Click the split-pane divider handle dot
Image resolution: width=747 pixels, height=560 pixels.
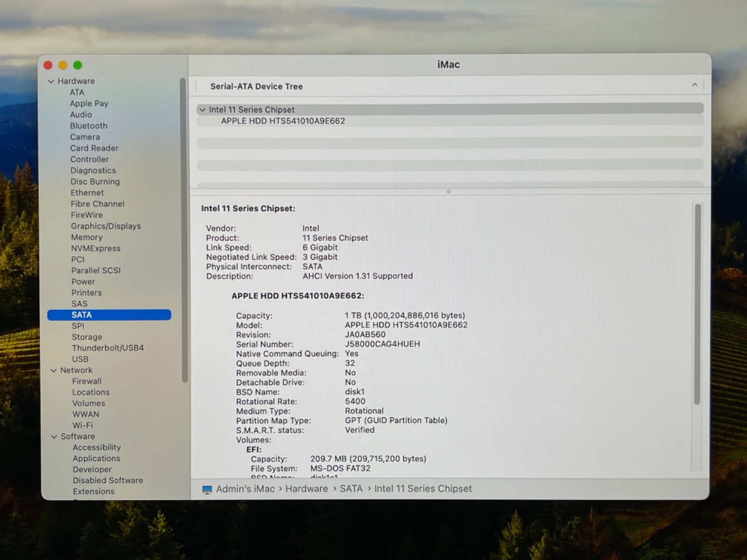click(449, 192)
